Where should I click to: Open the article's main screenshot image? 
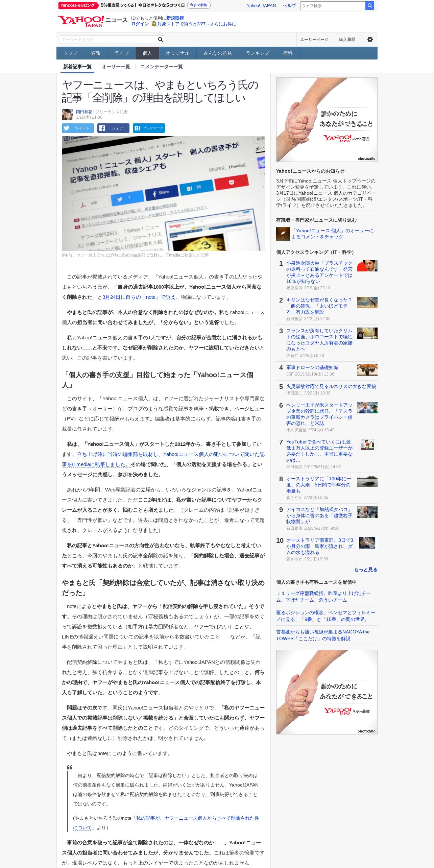pyautogui.click(x=164, y=193)
